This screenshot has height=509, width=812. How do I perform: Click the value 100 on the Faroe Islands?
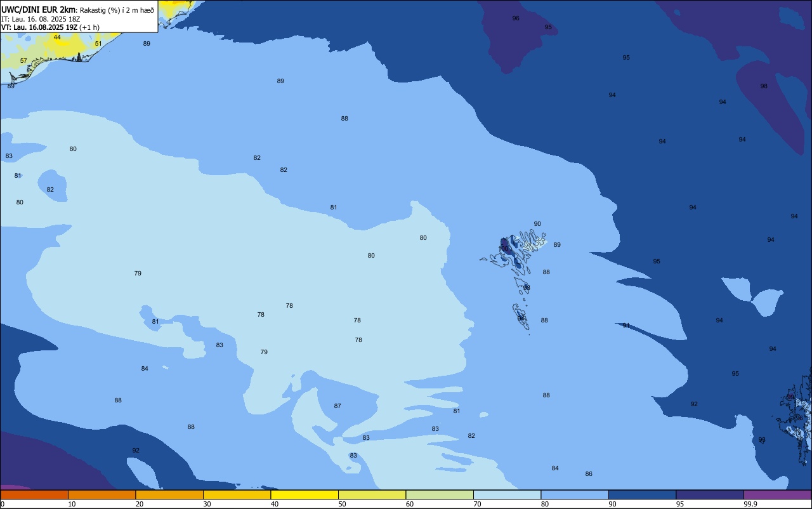tap(503, 248)
